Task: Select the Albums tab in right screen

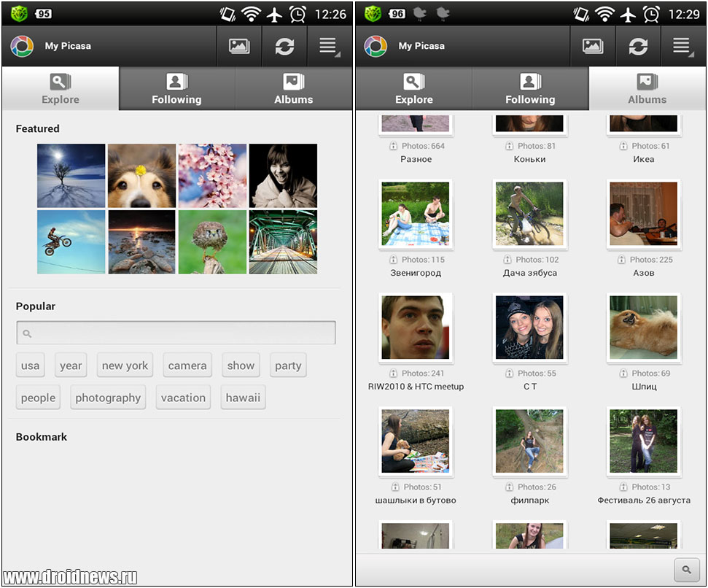Action: pyautogui.click(x=647, y=88)
